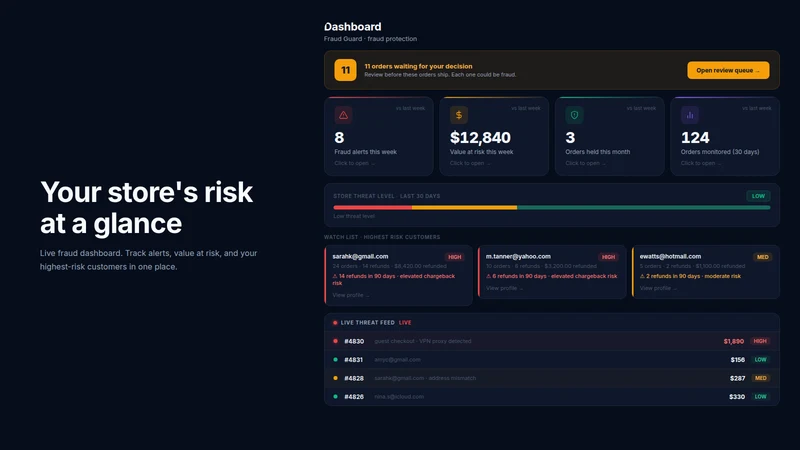Click the LOW tag on order #4826
Image resolution: width=800 pixels, height=450 pixels.
point(761,396)
